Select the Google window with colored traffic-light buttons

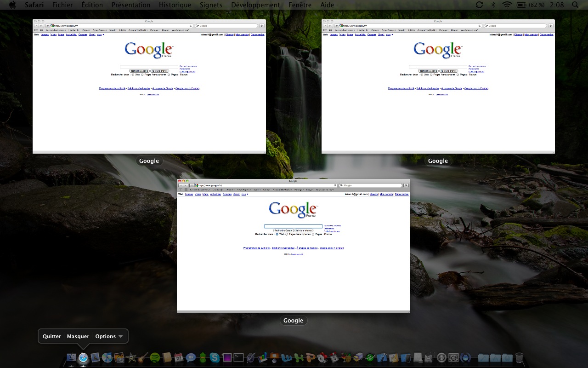[x=294, y=246]
